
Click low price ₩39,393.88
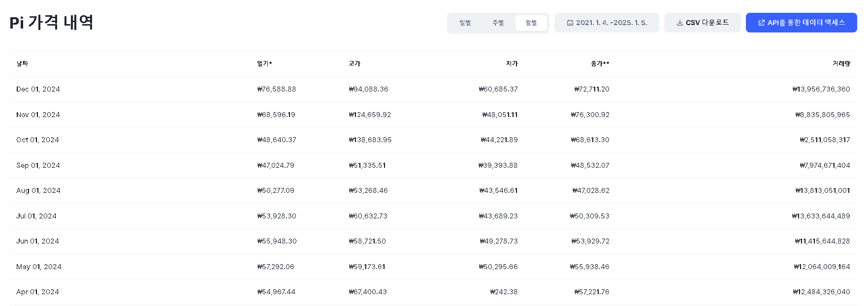(498, 165)
